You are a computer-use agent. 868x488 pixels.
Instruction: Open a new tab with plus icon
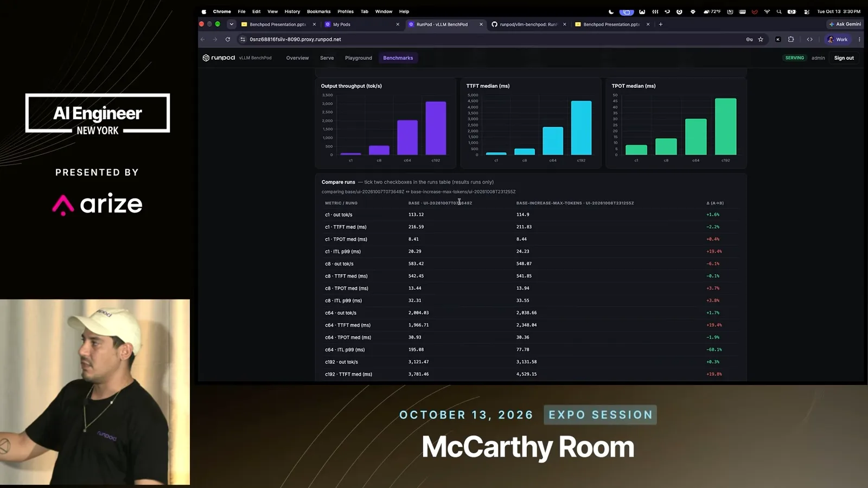660,24
